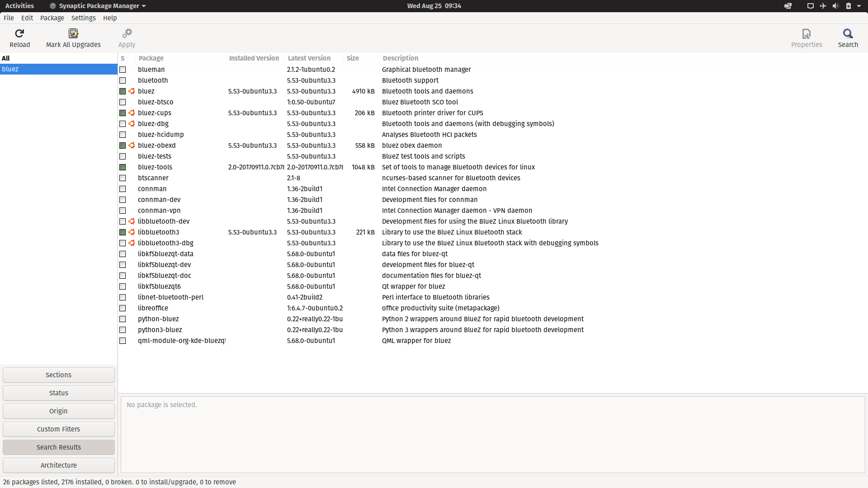Select the libkf5bluezqt-data package row
The image size is (868, 488).
(x=493, y=254)
